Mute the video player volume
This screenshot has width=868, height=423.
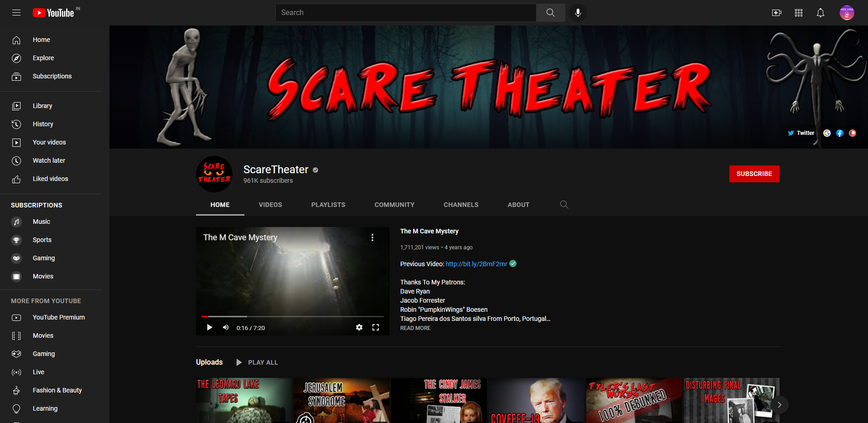coord(226,327)
